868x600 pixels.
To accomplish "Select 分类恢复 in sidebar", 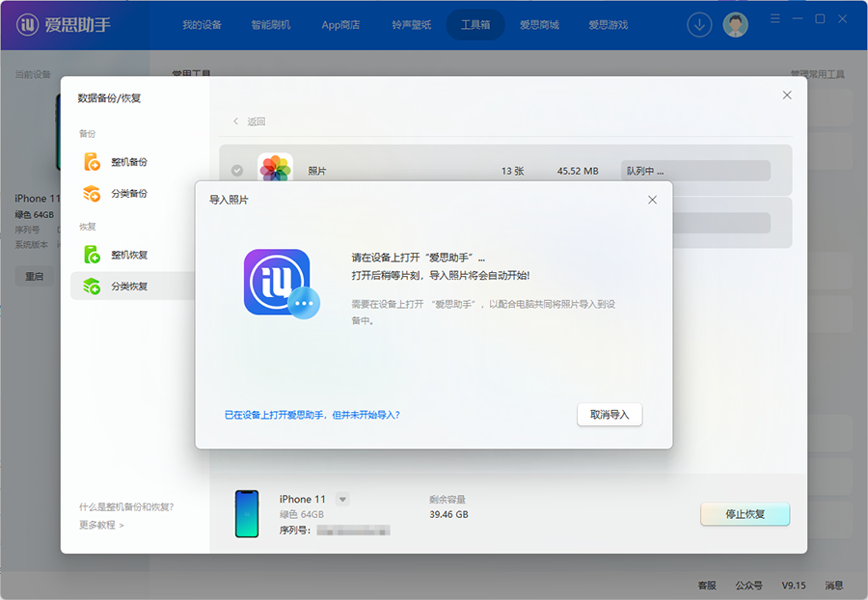I will pos(133,286).
